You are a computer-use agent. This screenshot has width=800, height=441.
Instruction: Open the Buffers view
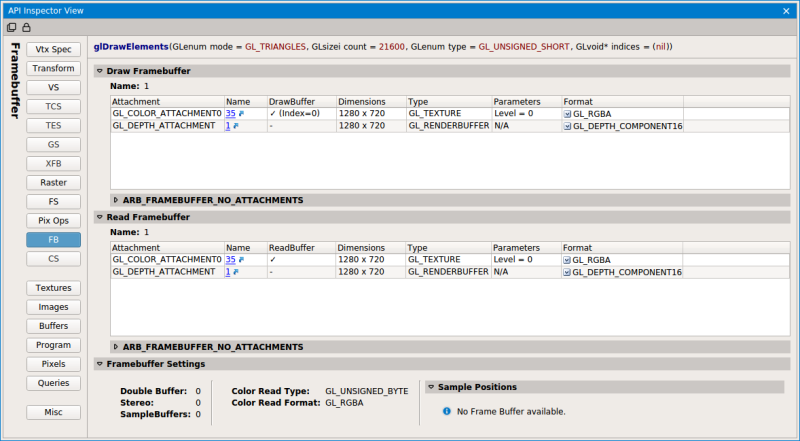pyautogui.click(x=54, y=326)
